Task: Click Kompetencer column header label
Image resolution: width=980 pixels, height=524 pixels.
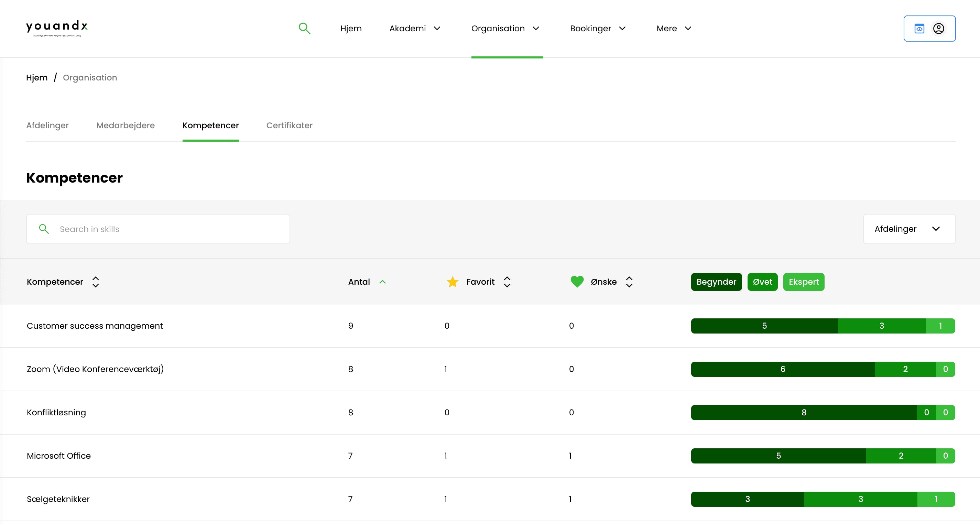Action: (x=55, y=282)
